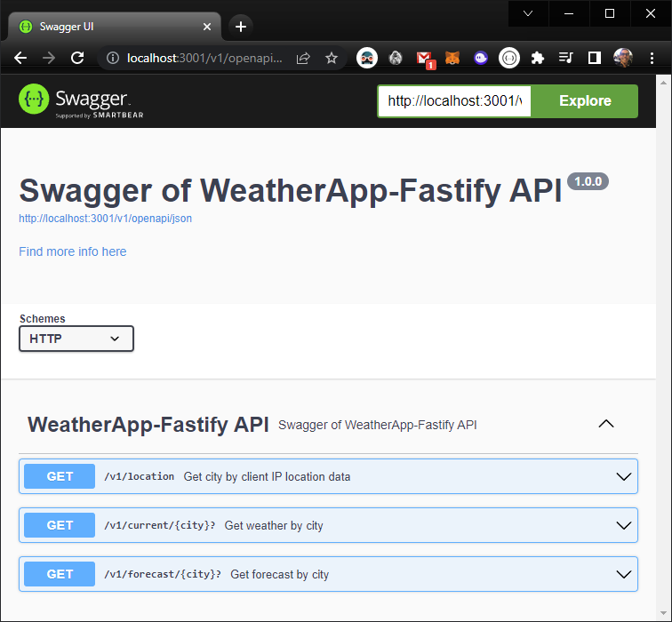672x622 pixels.
Task: Select the Swagger UI tab
Action: coord(114,27)
